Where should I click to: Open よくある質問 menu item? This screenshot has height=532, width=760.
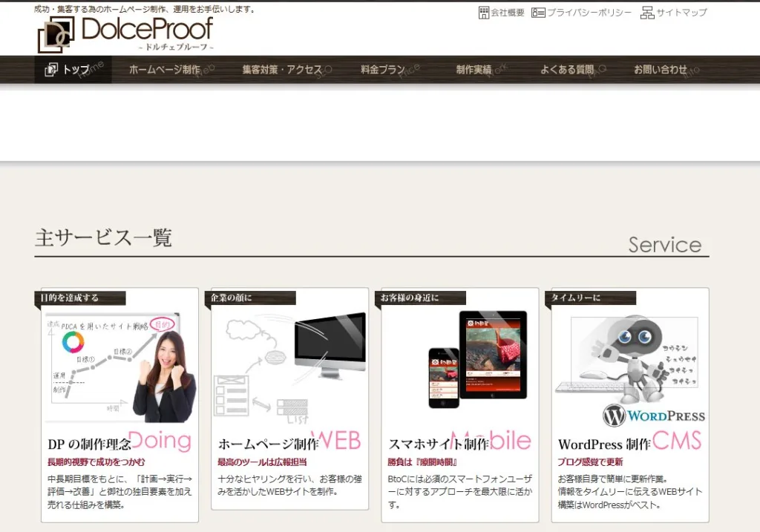point(567,70)
